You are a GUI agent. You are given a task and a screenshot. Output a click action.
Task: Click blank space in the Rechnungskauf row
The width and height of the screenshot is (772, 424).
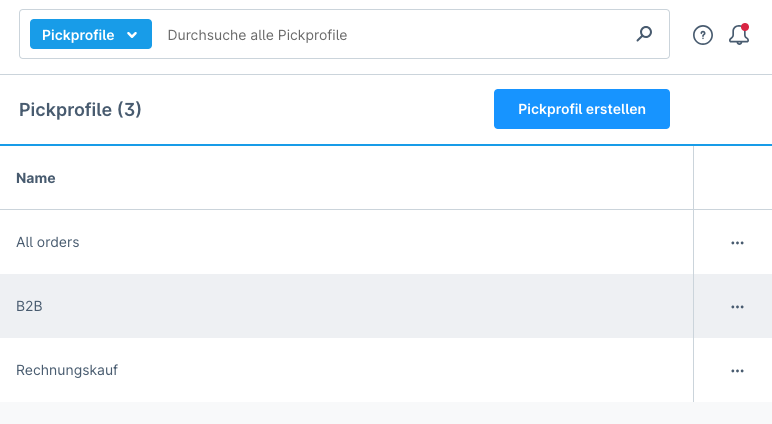click(400, 370)
